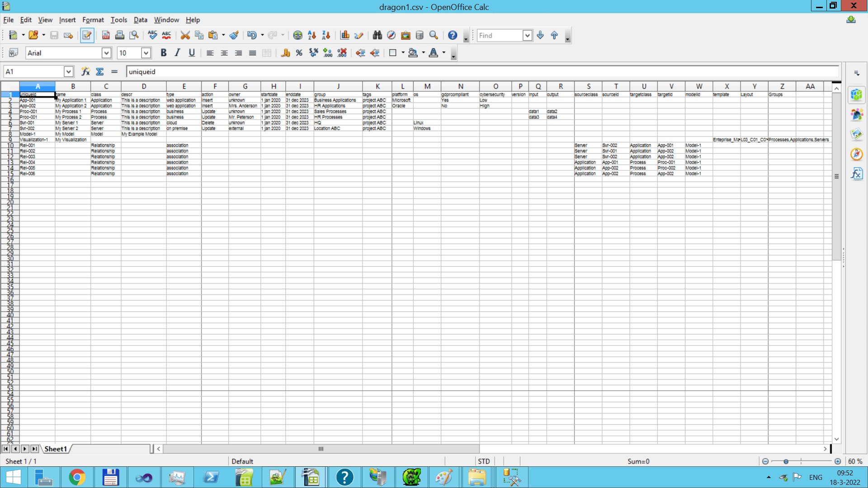Click the Find & Replace binoculars icon
The height and width of the screenshot is (488, 868).
(377, 35)
